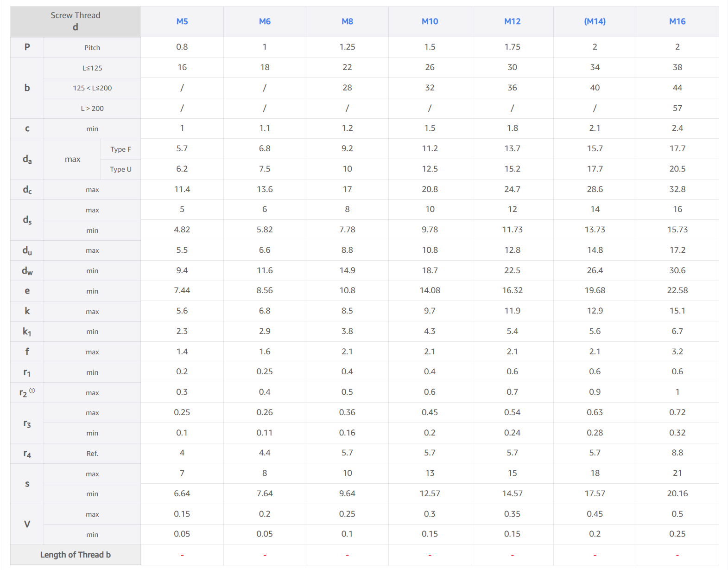Click the Type F label cell
Image resolution: width=728 pixels, height=570 pixels.
pyautogui.click(x=120, y=149)
